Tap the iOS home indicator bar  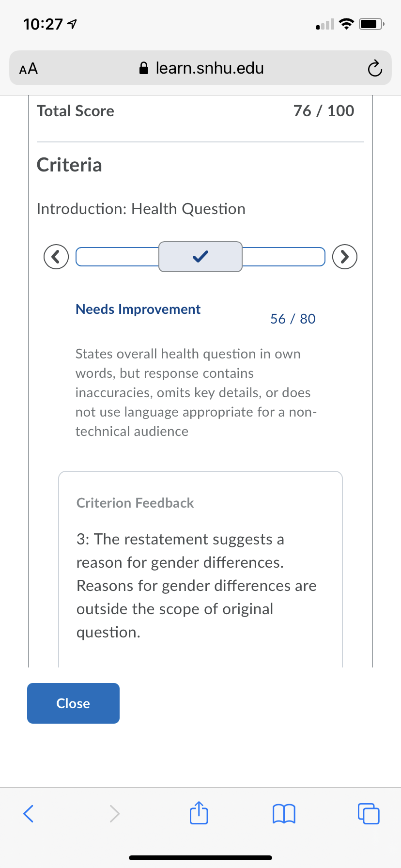[x=200, y=858]
